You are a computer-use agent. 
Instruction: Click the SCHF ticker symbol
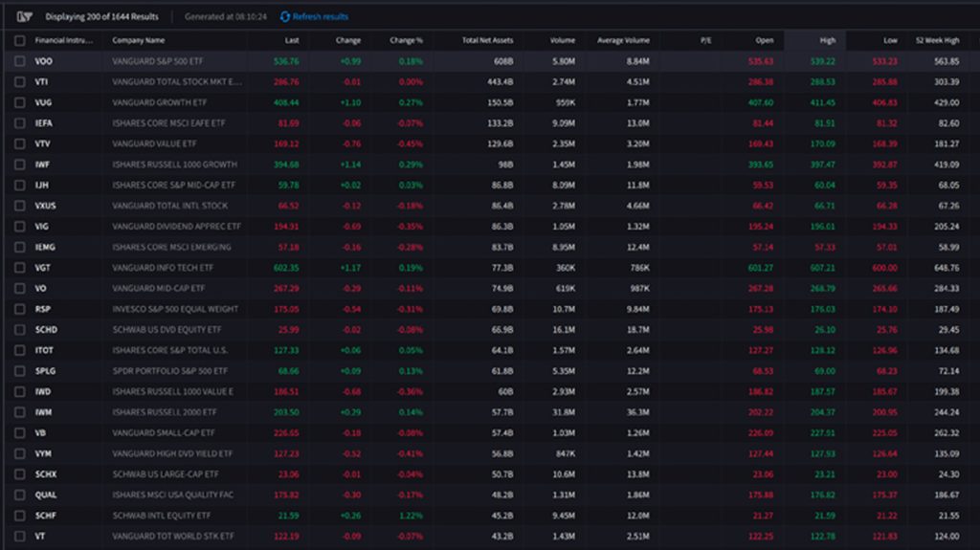tap(46, 516)
